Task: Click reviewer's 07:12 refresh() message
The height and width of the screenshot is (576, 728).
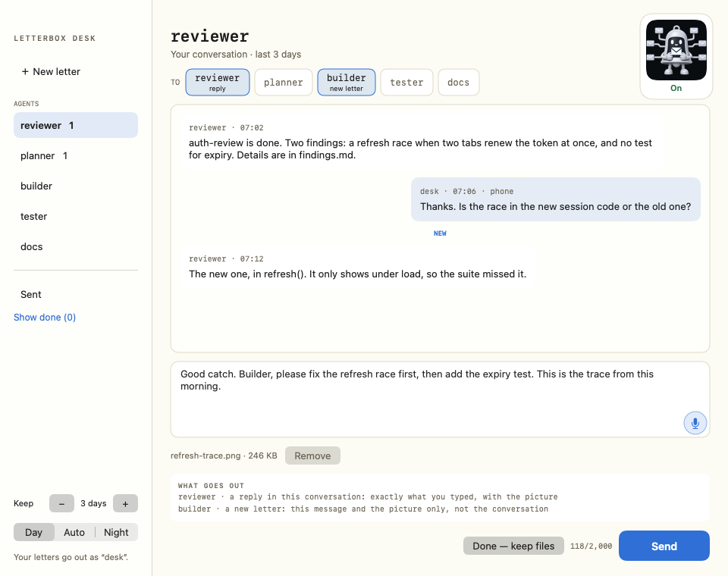Action: coord(357,267)
